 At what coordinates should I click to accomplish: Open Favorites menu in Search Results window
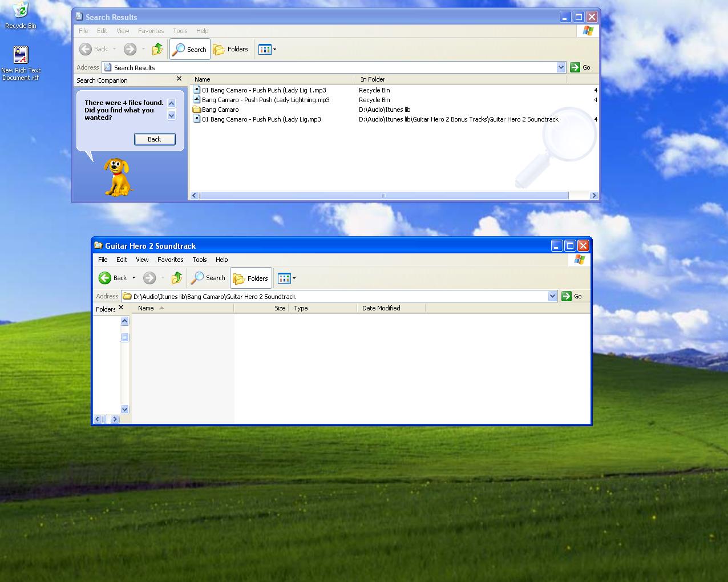tap(151, 31)
